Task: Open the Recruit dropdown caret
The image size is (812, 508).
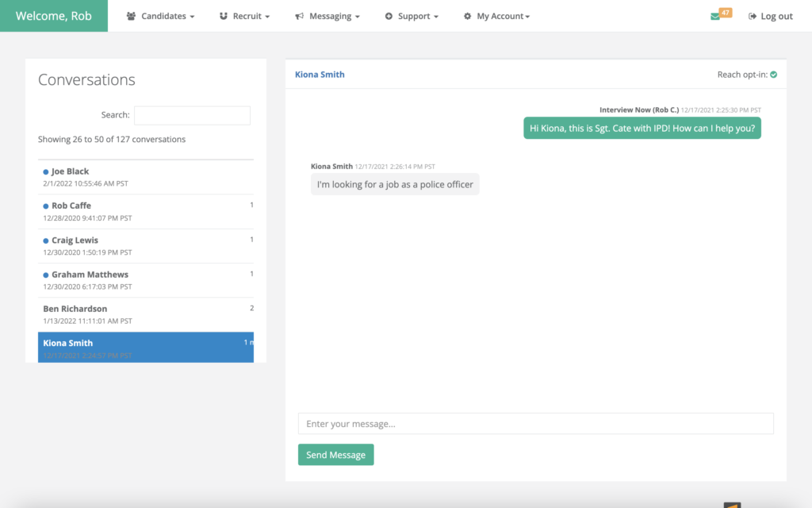Action: tap(266, 17)
